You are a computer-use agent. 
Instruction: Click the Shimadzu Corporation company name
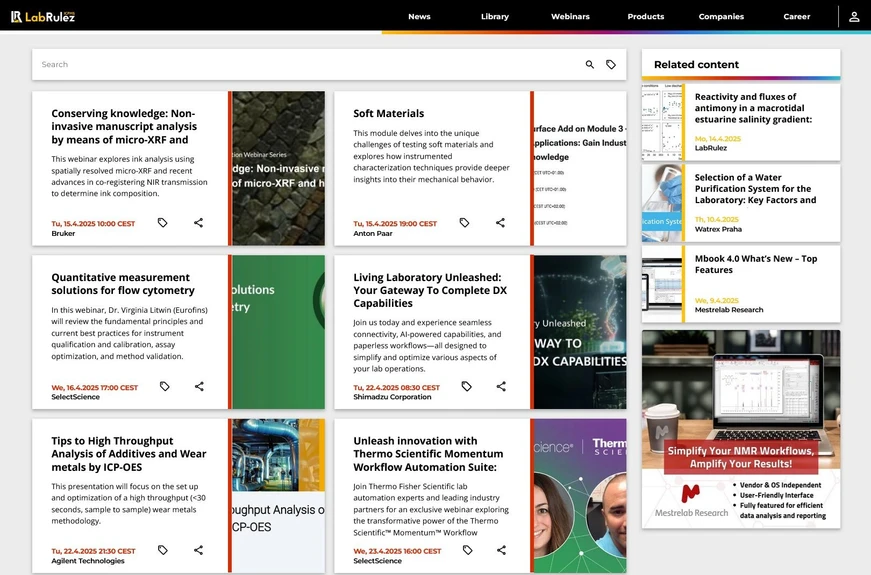pos(392,397)
